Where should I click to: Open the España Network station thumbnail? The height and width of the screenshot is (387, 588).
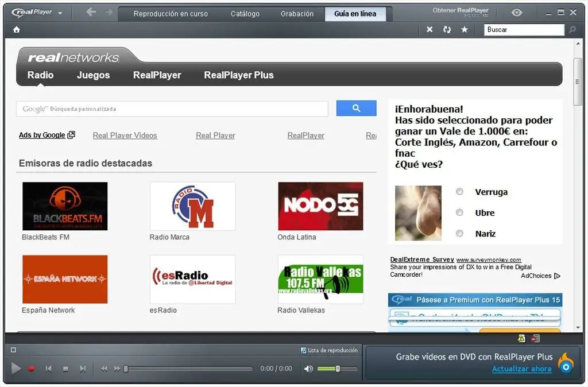(65, 280)
